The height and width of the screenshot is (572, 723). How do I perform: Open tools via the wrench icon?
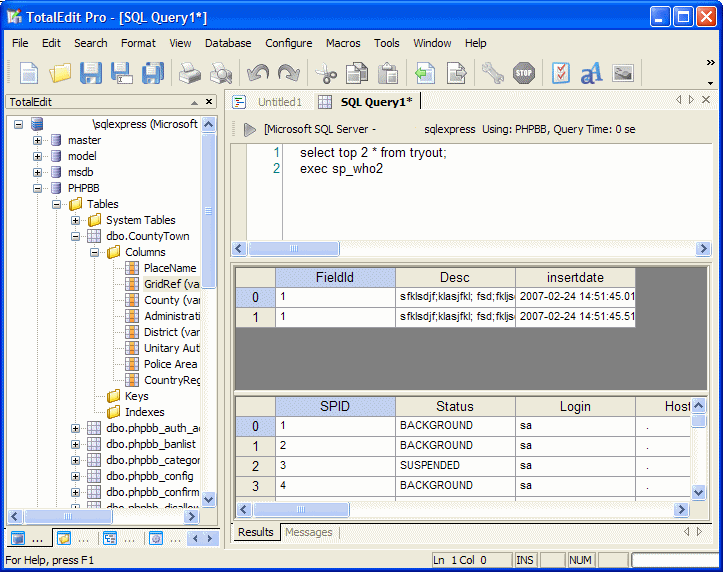(x=493, y=73)
